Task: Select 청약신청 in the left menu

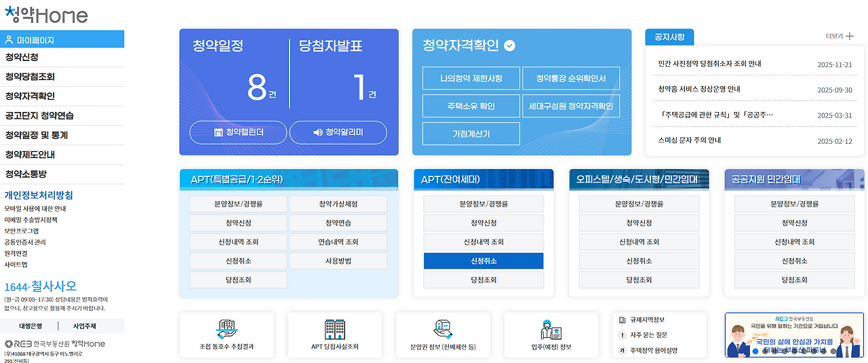Action: point(62,58)
